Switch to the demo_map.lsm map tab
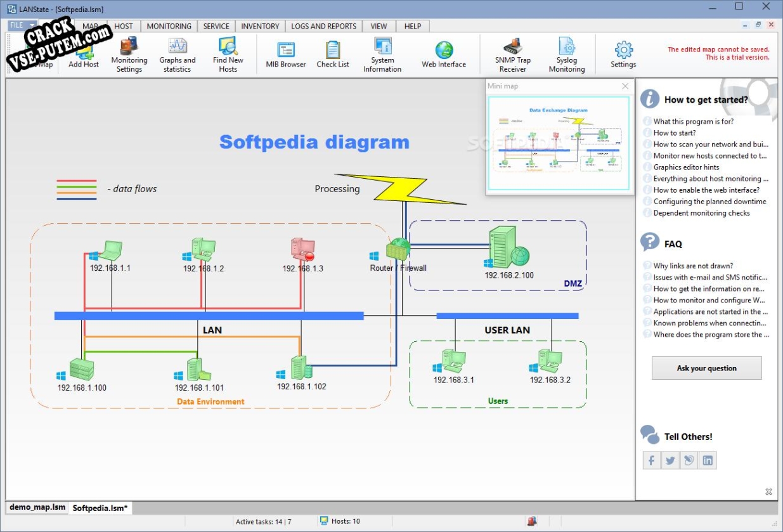783x532 pixels. click(37, 508)
